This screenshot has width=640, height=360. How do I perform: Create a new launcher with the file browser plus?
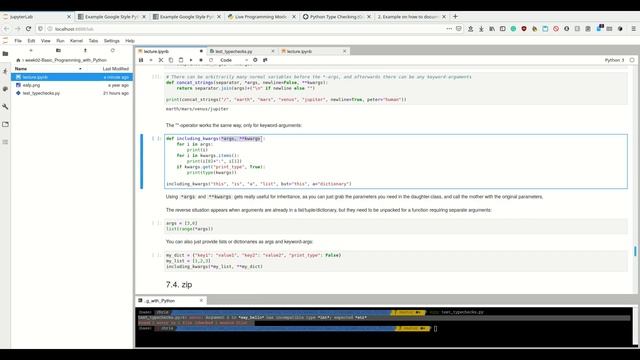pyautogui.click(x=31, y=50)
